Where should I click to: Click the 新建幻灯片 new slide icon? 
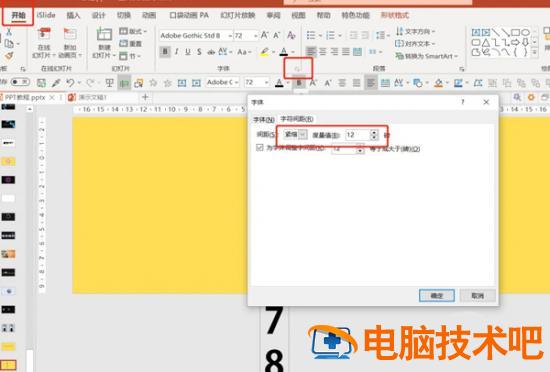point(104,34)
